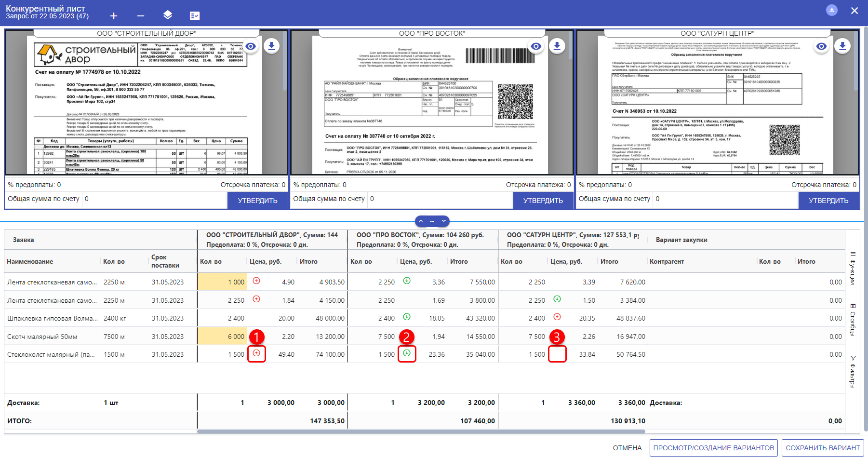868x458 pixels.
Task: Click red up-arrow icon at price 1,84
Action: pyautogui.click(x=256, y=299)
